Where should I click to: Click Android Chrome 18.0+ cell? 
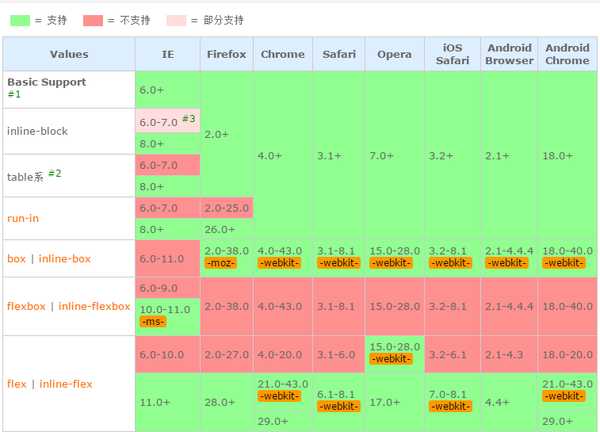point(567,156)
